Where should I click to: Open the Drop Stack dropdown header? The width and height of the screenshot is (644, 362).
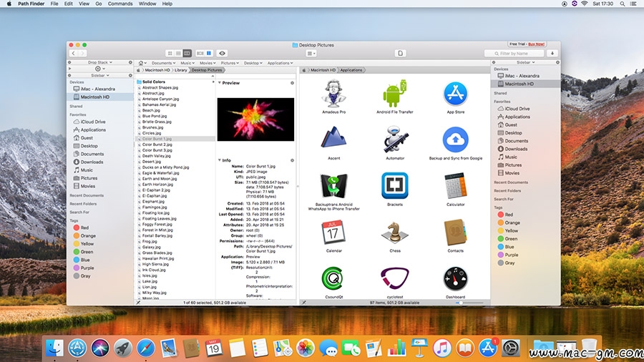99,62
